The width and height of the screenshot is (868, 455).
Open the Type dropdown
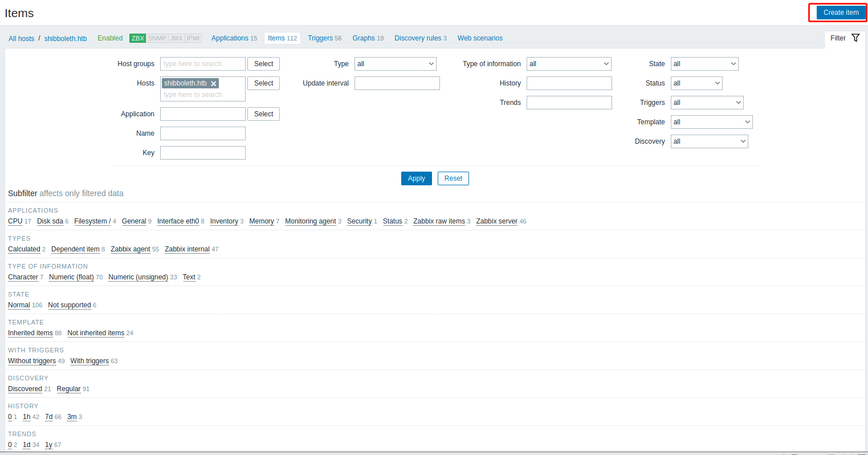tap(396, 64)
